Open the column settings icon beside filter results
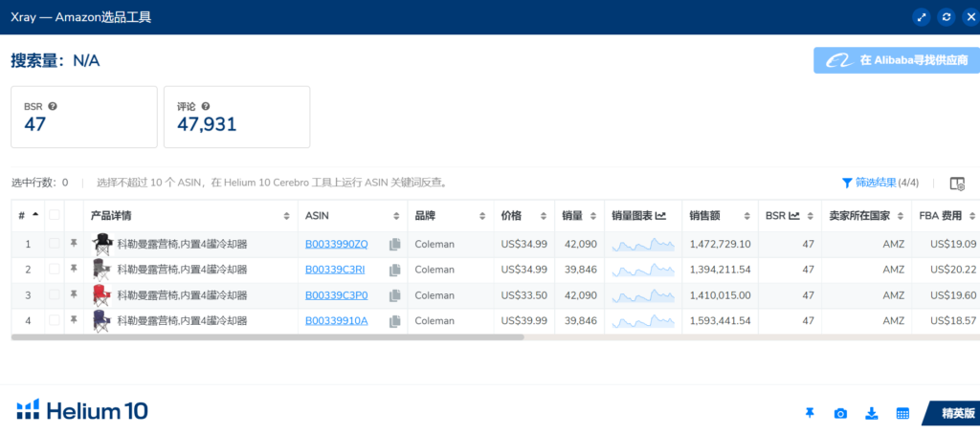Image resolution: width=980 pixels, height=434 pixels. [x=956, y=184]
